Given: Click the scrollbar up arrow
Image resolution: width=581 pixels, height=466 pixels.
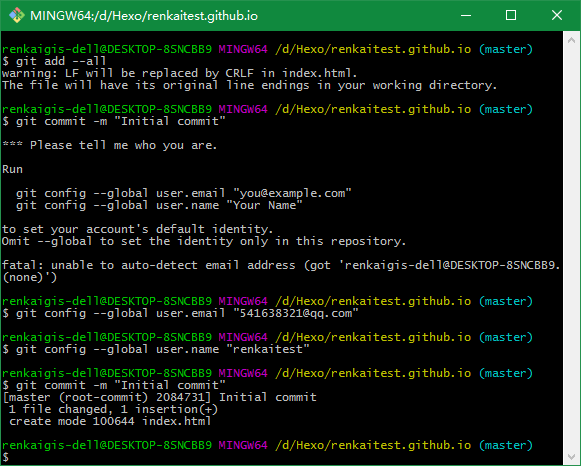Looking at the screenshot, I should tap(571, 40).
